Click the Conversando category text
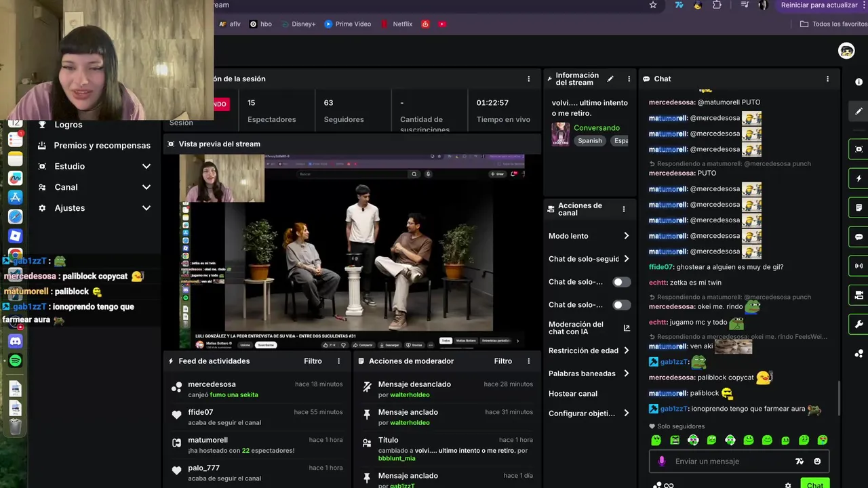Viewport: 868px width, 488px height. 597,128
